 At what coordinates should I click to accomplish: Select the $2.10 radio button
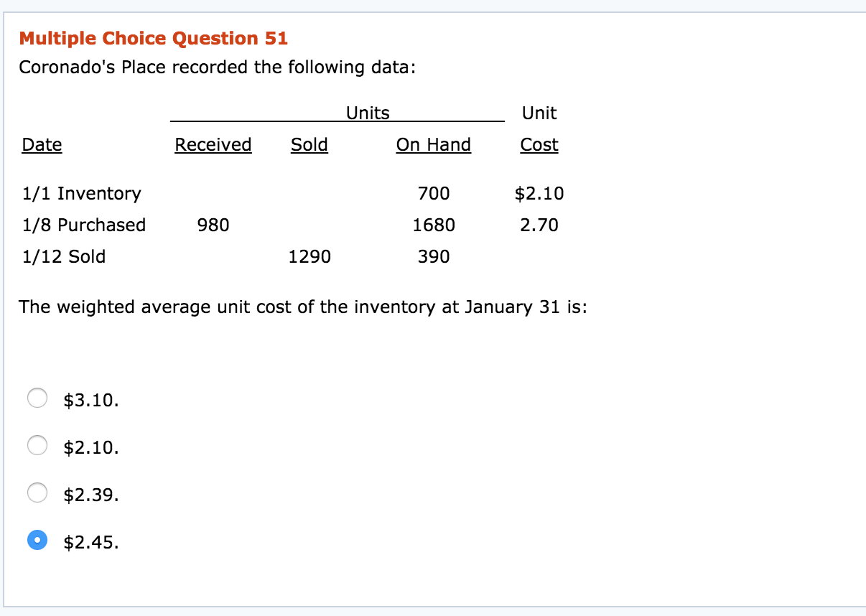37,445
